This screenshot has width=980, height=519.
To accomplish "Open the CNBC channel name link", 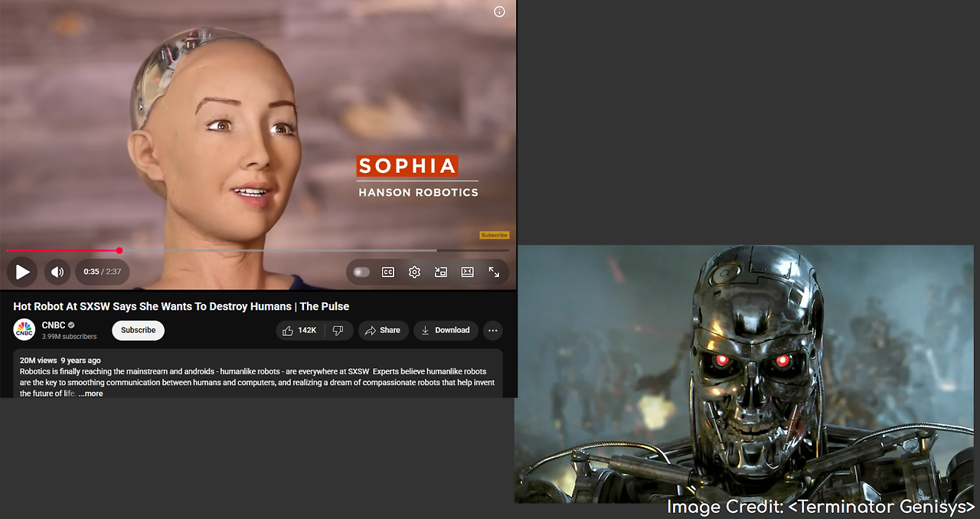I will coord(54,325).
